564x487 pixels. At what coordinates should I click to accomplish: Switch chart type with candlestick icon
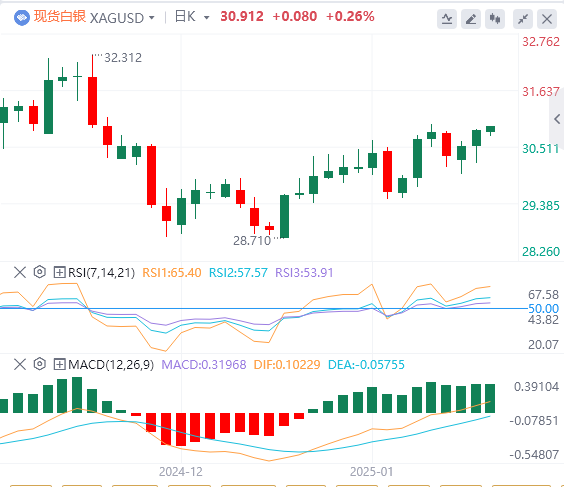(x=495, y=19)
